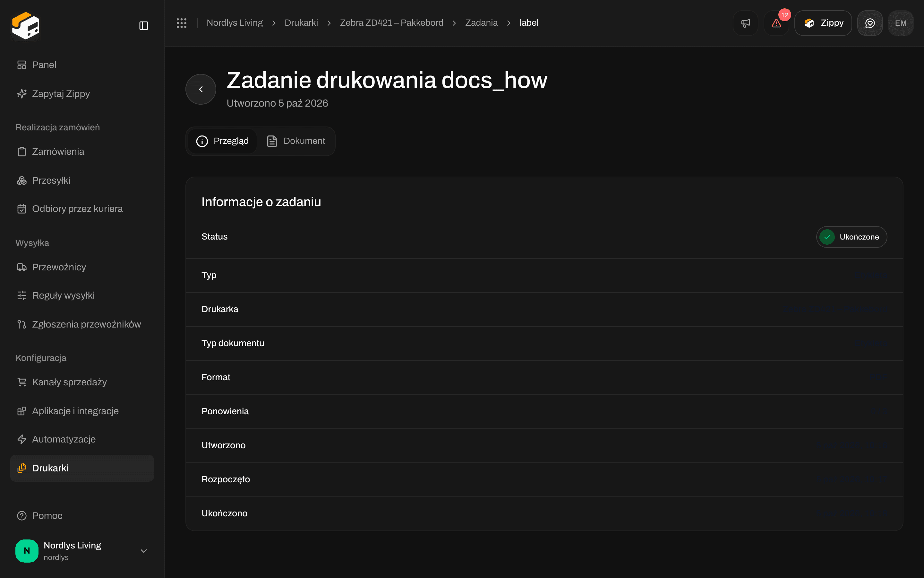
Task: Click the Aplikacje i integracje blocks icon
Action: pos(22,411)
